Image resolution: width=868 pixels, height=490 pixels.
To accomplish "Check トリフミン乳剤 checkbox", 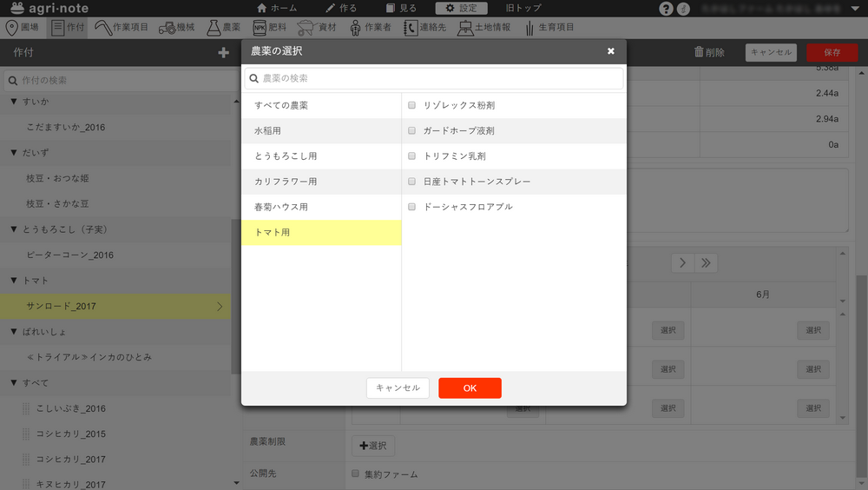I will 411,156.
